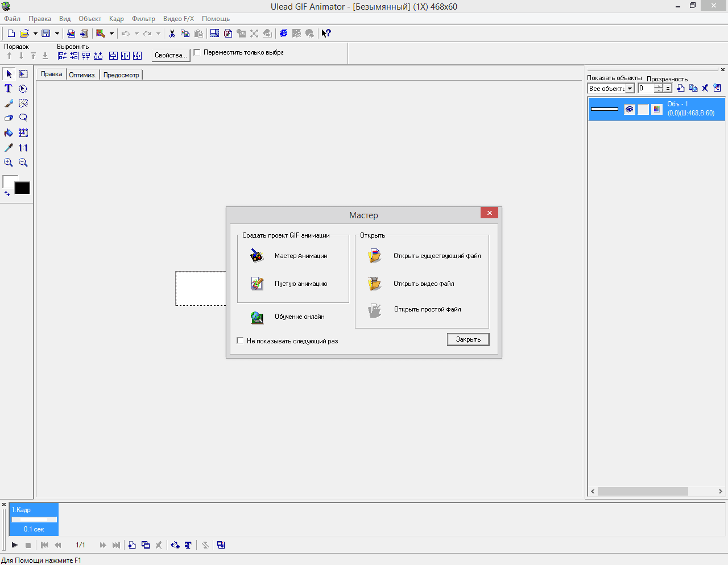Click the Add Video toolbar icon
The height and width of the screenshot is (565, 728).
[x=84, y=34]
